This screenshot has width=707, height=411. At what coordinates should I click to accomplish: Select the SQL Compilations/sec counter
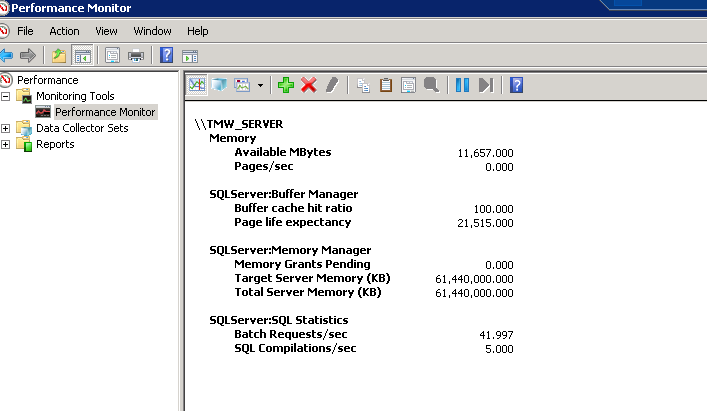[x=295, y=348]
